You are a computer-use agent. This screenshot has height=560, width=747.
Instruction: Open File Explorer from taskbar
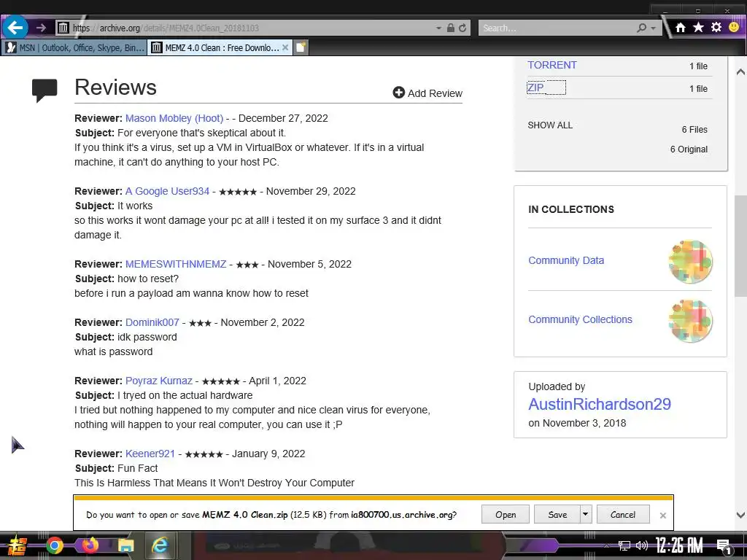[x=125, y=545]
